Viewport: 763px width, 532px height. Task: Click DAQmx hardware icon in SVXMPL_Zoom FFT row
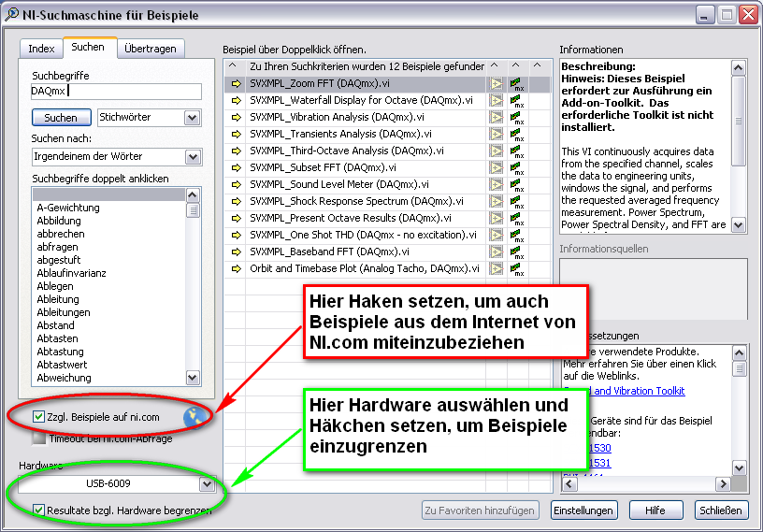(x=517, y=84)
